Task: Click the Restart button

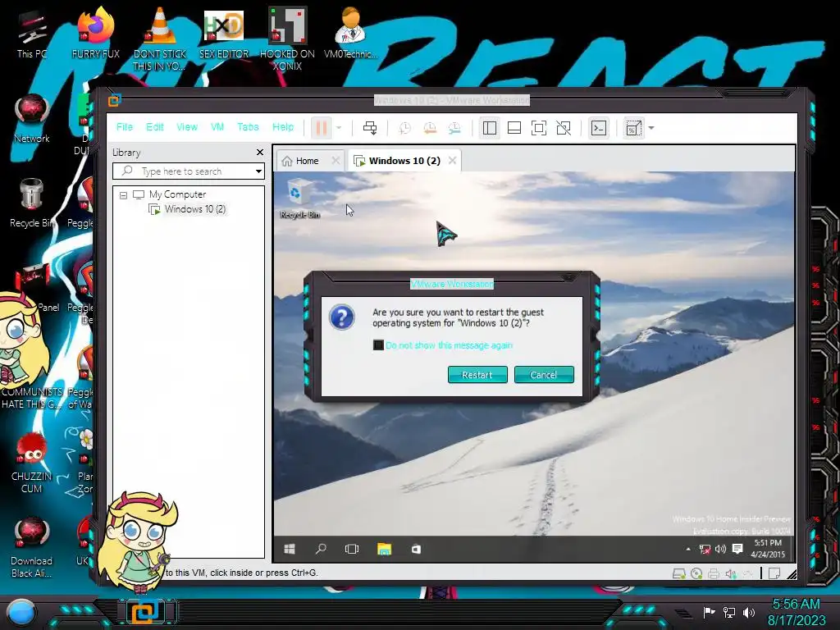Action: pos(477,375)
